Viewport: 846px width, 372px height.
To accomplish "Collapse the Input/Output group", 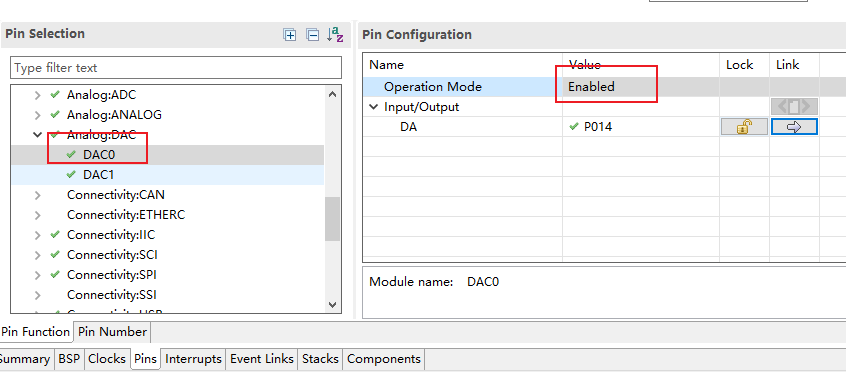I will pyautogui.click(x=374, y=107).
